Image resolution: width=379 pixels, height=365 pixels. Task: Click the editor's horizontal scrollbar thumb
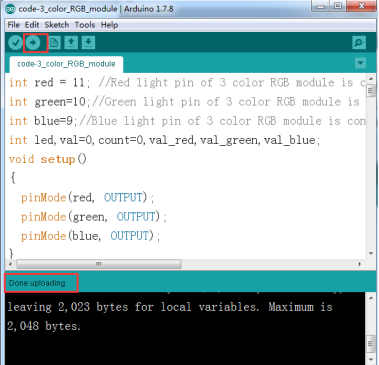coord(99,264)
